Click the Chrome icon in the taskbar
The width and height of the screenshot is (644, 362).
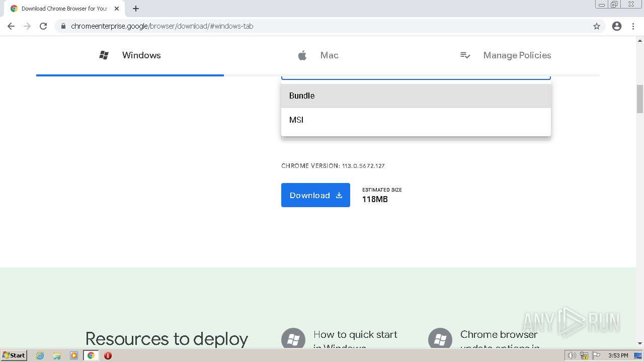coord(91,355)
